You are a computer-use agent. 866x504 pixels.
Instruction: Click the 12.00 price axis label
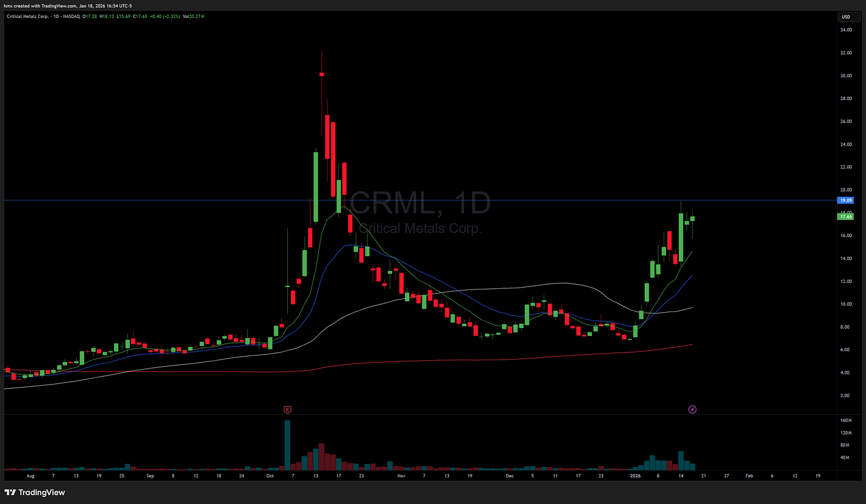tap(845, 281)
